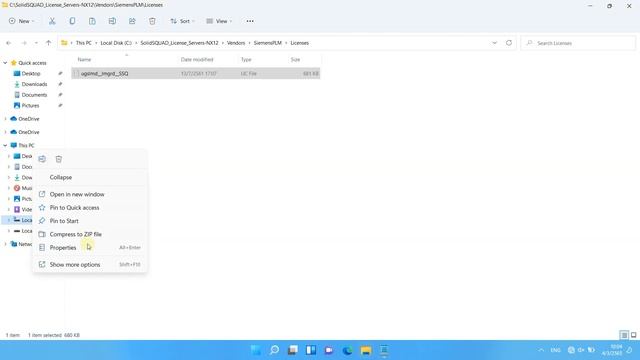Expand the Network tree node
640x360 pixels.
point(5,244)
